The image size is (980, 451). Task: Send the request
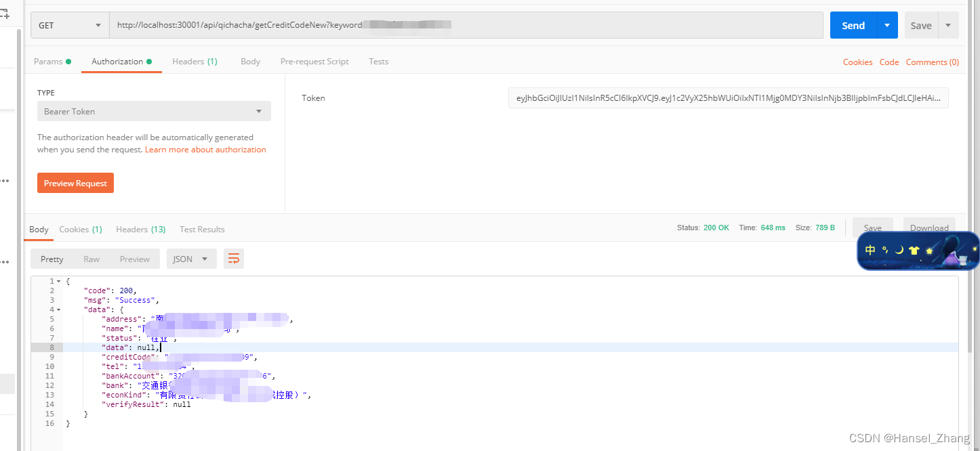tap(853, 26)
